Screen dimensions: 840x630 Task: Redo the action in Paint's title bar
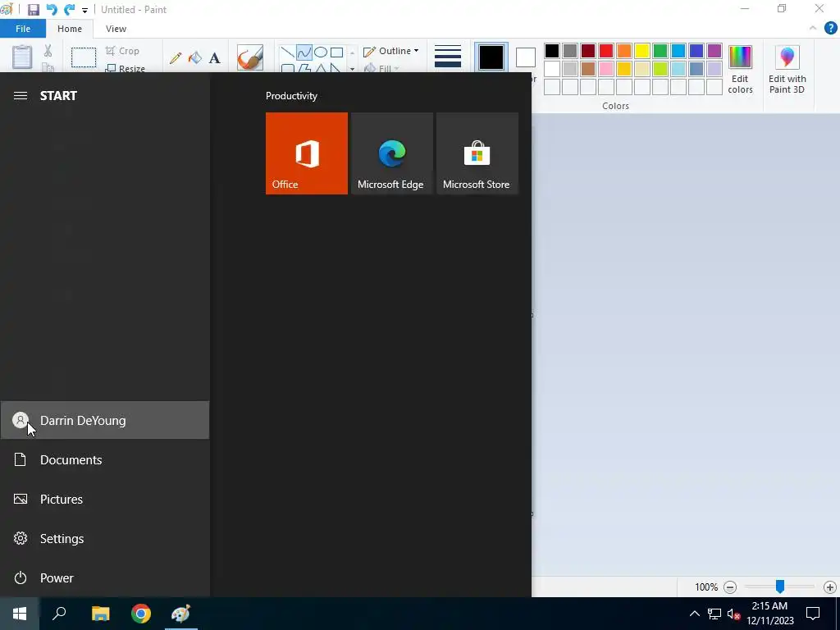(69, 10)
